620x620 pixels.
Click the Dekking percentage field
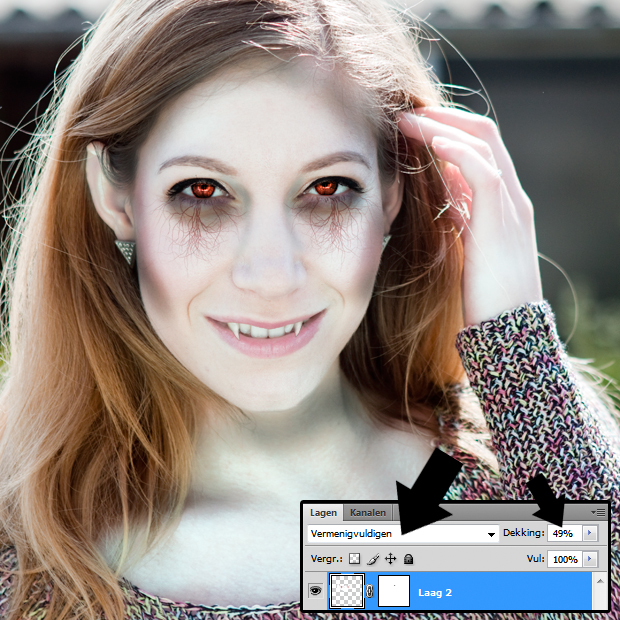click(x=563, y=534)
